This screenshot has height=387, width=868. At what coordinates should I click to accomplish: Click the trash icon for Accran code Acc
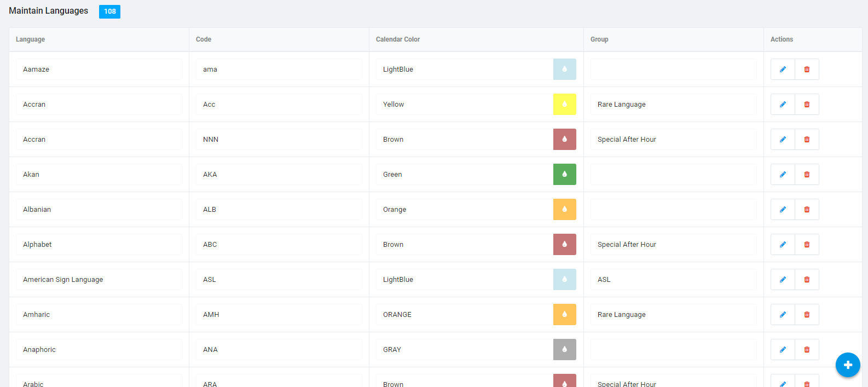click(807, 105)
